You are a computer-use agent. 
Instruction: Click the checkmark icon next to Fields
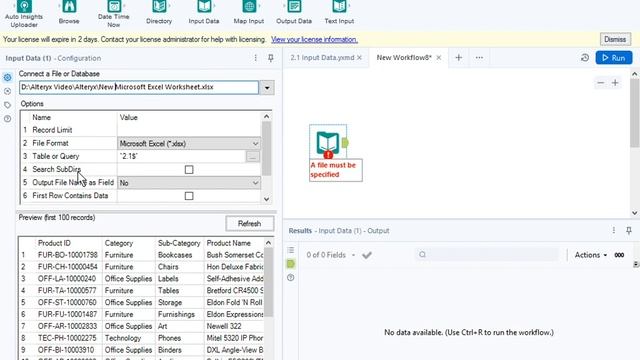pyautogui.click(x=367, y=255)
